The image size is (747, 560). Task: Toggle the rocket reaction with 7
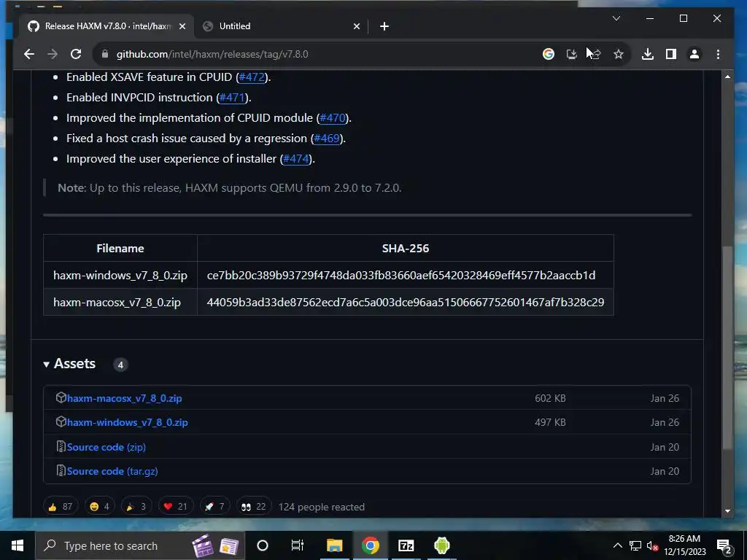click(x=215, y=507)
